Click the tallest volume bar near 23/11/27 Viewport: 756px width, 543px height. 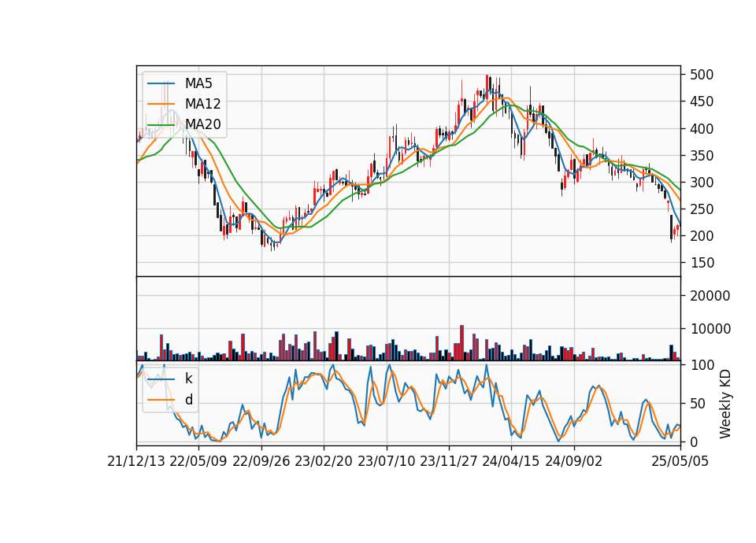pyautogui.click(x=462, y=343)
